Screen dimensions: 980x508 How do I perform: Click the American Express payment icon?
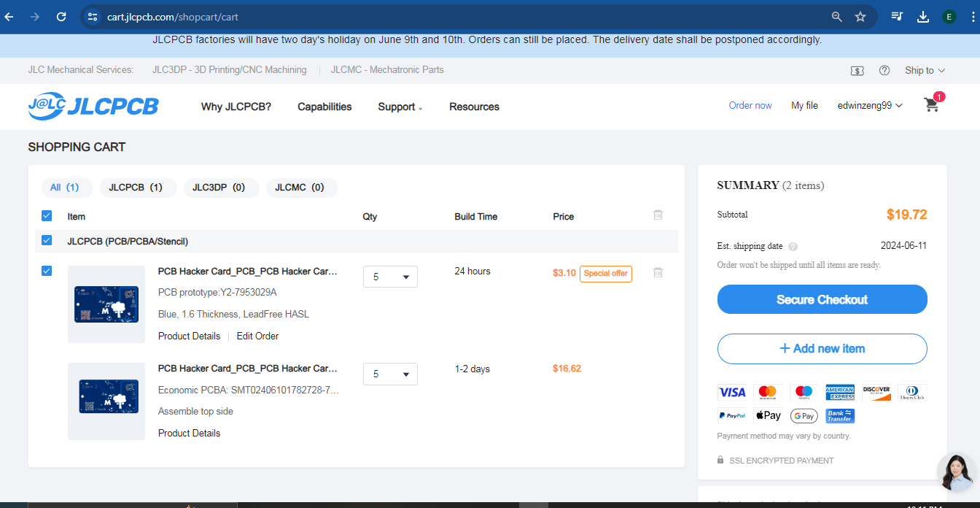pos(840,393)
